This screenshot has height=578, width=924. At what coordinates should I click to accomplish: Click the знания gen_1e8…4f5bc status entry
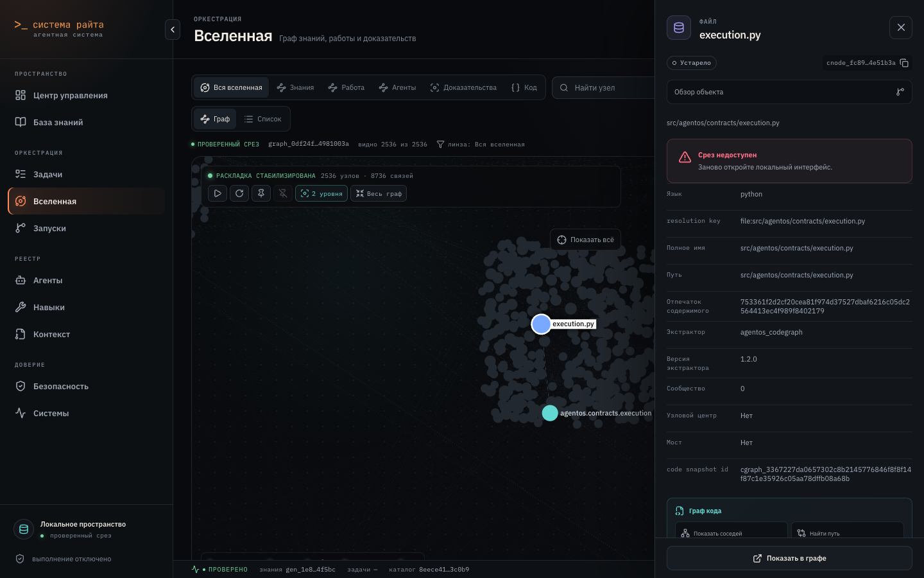coord(297,570)
